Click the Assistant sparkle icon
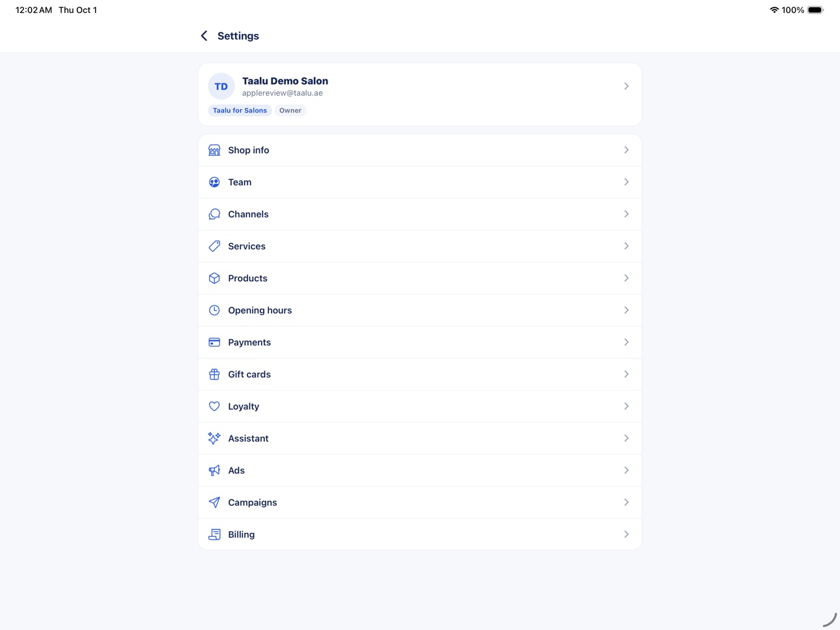The image size is (840, 630). coord(214,439)
